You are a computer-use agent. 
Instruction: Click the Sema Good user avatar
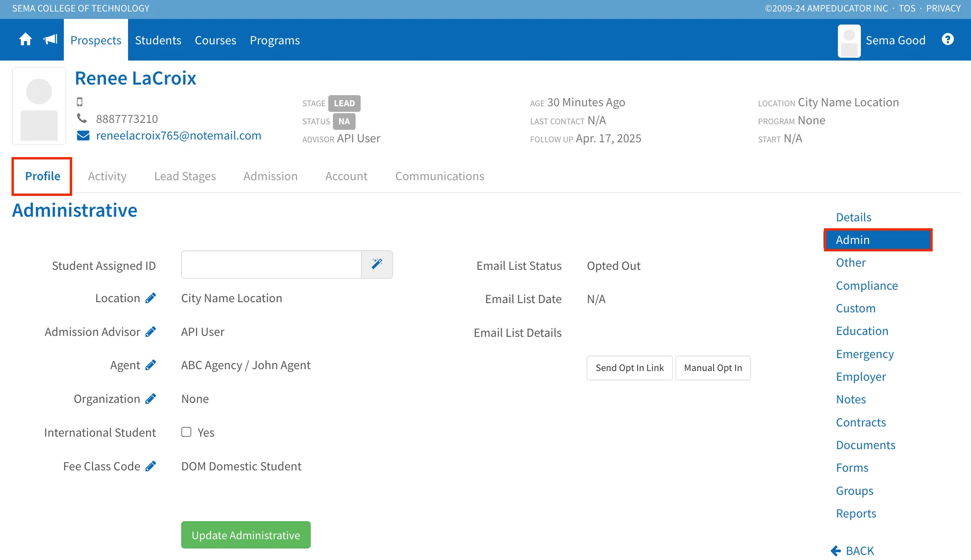(x=849, y=41)
